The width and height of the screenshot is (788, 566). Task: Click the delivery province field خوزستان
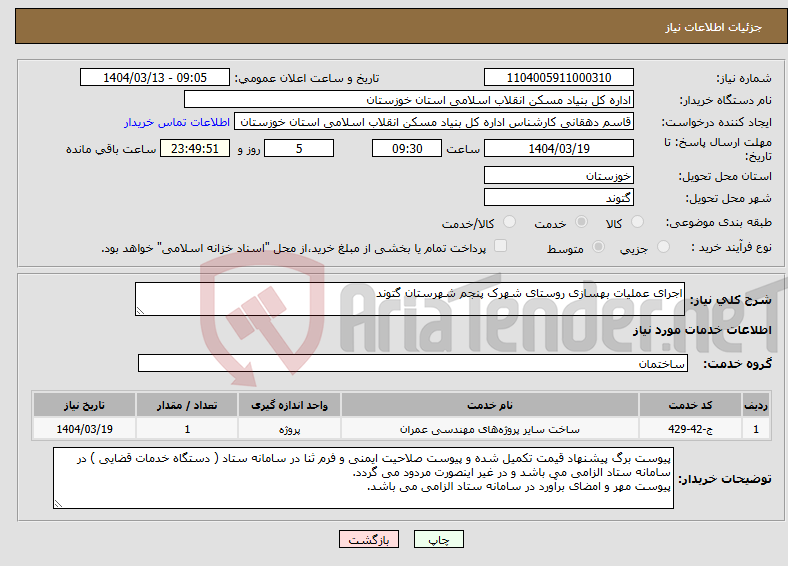(x=558, y=175)
